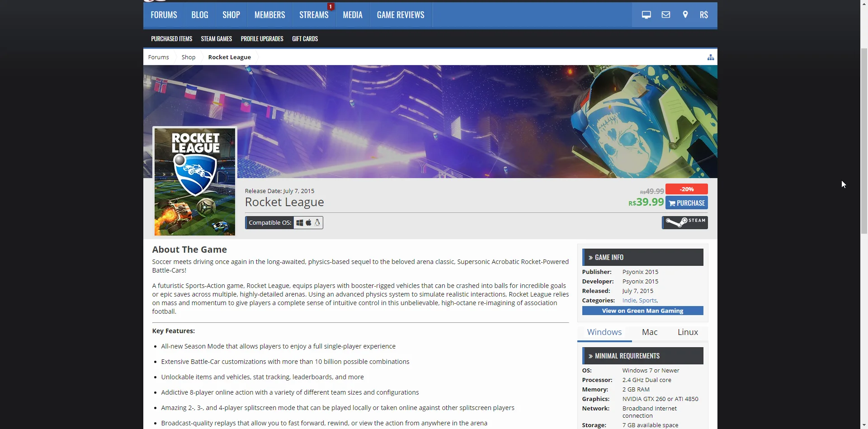This screenshot has height=429, width=868.
Task: Click the Key Features heading
Action: [174, 331]
